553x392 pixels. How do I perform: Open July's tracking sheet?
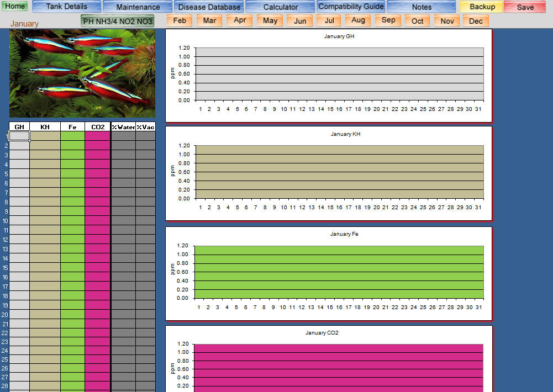coord(328,20)
